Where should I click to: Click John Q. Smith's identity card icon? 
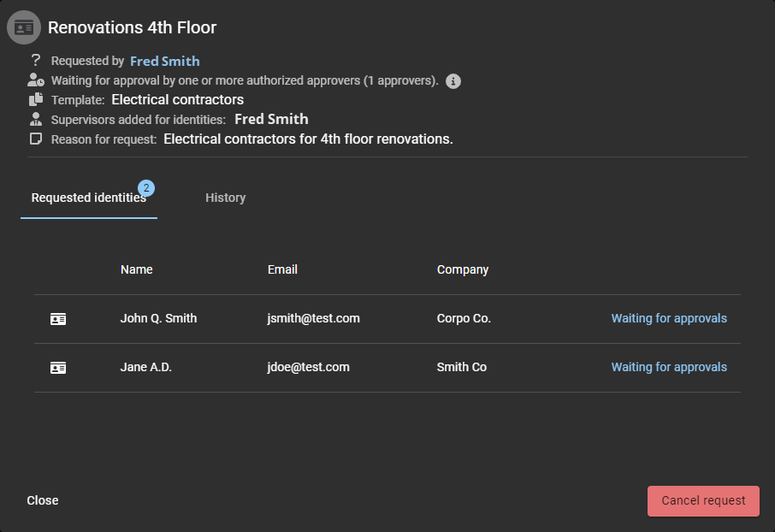point(58,319)
